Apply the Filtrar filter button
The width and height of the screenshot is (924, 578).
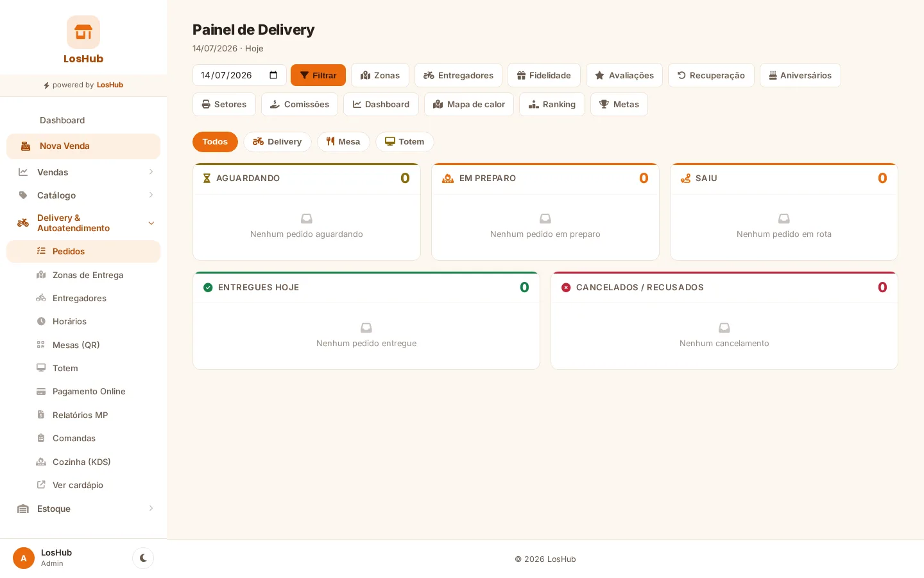[x=318, y=75]
